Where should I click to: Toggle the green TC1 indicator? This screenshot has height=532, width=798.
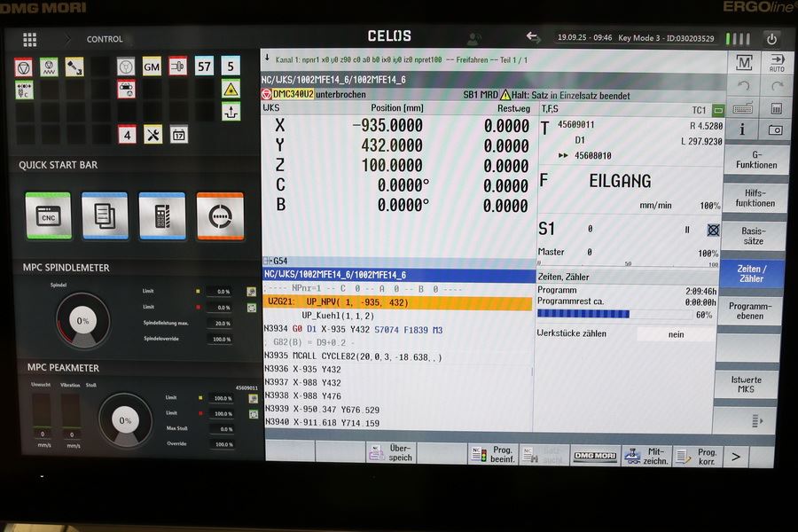click(x=718, y=110)
